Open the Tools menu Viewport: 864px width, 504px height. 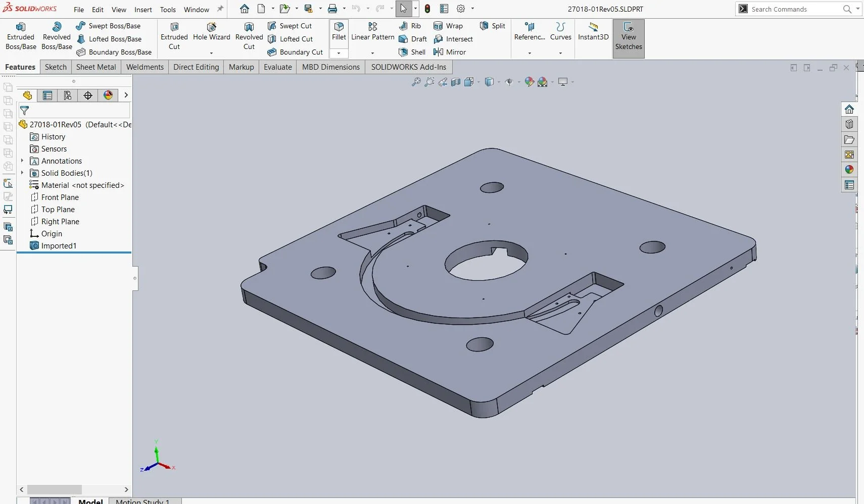[168, 9]
